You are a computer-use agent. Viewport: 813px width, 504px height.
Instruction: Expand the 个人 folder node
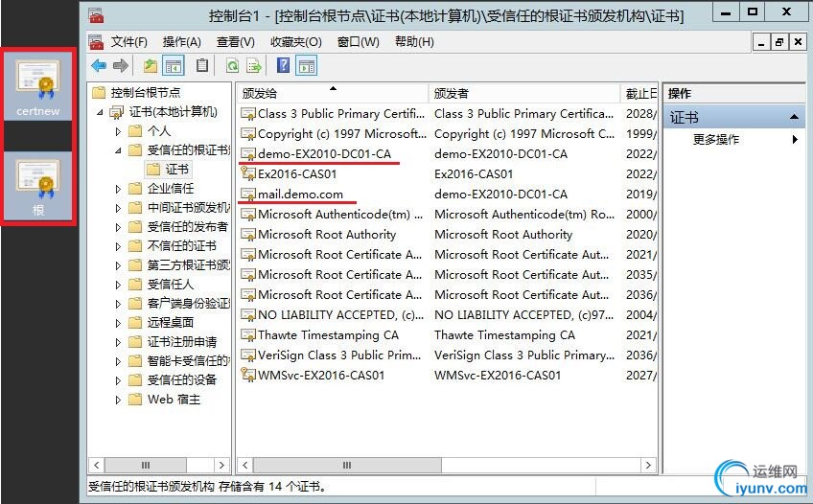118,131
